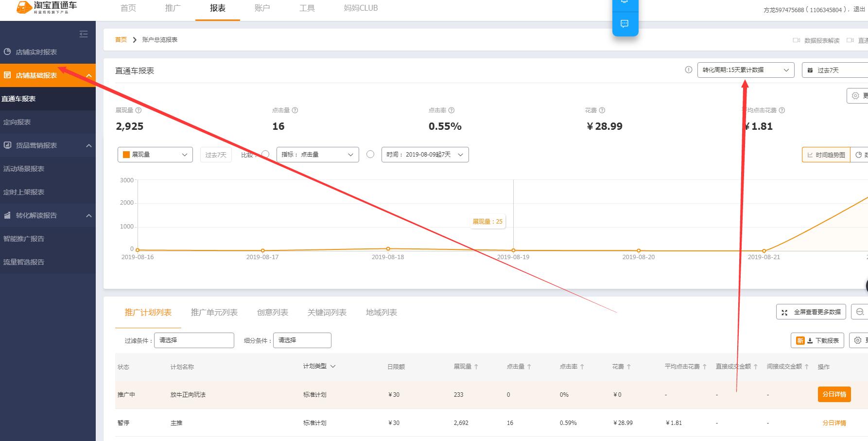This screenshot has width=868, height=441.
Task: Click the 数据报表解读 video icon
Action: click(796, 40)
